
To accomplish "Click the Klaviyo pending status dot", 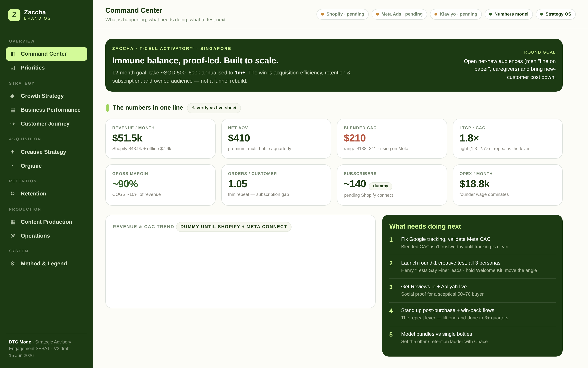I will 436,14.
